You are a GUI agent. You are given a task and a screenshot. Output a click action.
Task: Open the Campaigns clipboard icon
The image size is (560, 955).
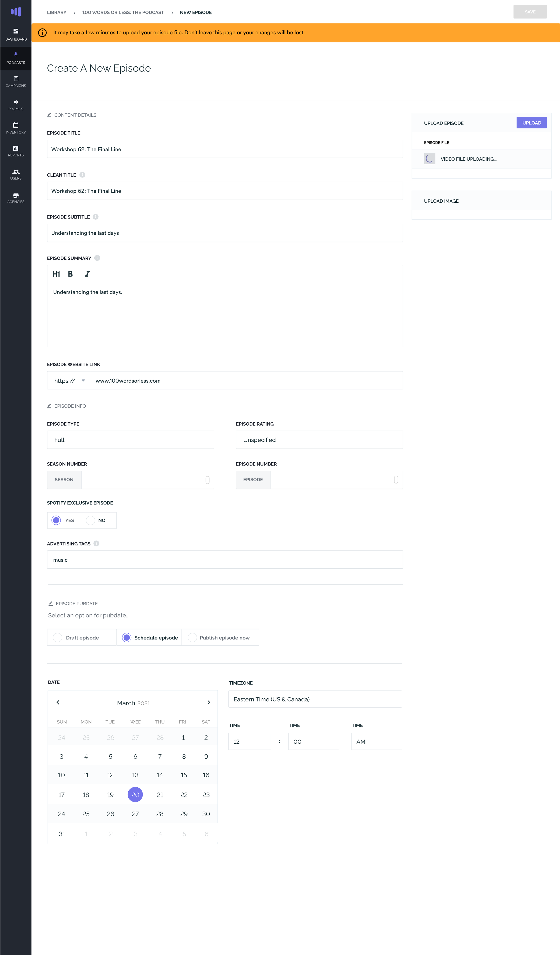[16, 79]
